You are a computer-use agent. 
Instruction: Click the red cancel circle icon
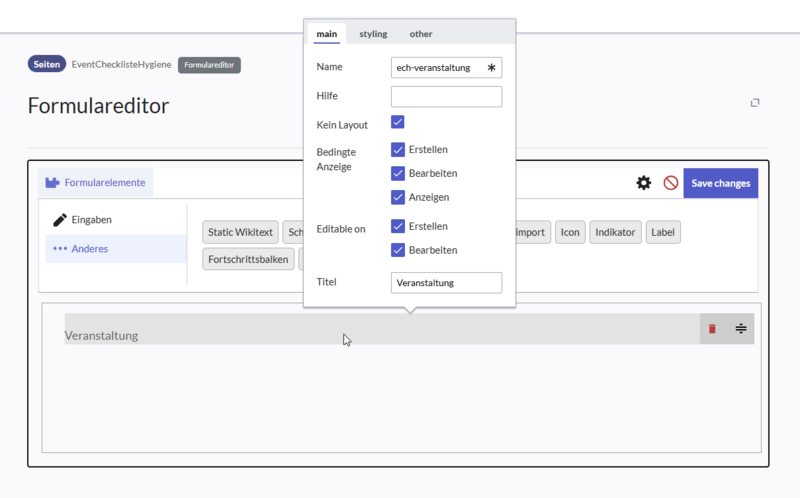[x=670, y=183]
